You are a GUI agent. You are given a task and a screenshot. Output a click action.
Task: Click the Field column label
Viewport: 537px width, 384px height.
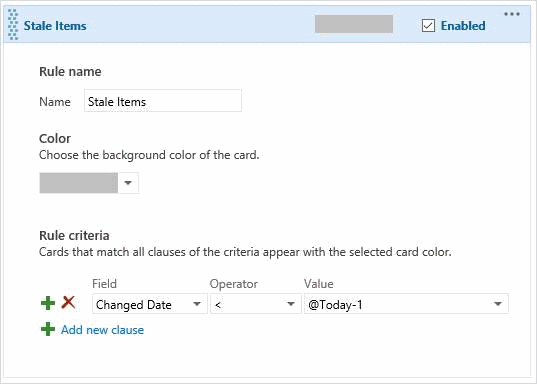click(x=104, y=284)
